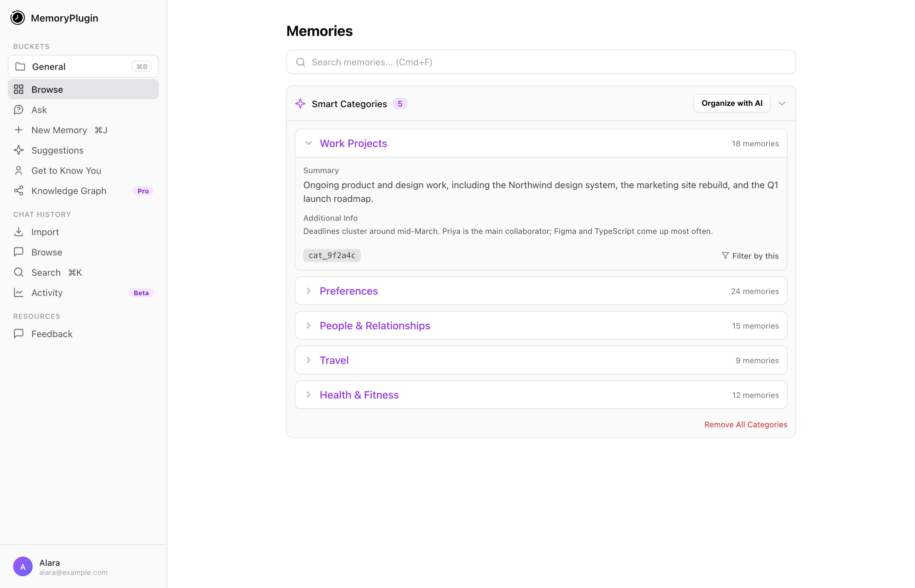Open the Ask page
Image resolution: width=915 pixels, height=588 pixels.
click(83, 109)
